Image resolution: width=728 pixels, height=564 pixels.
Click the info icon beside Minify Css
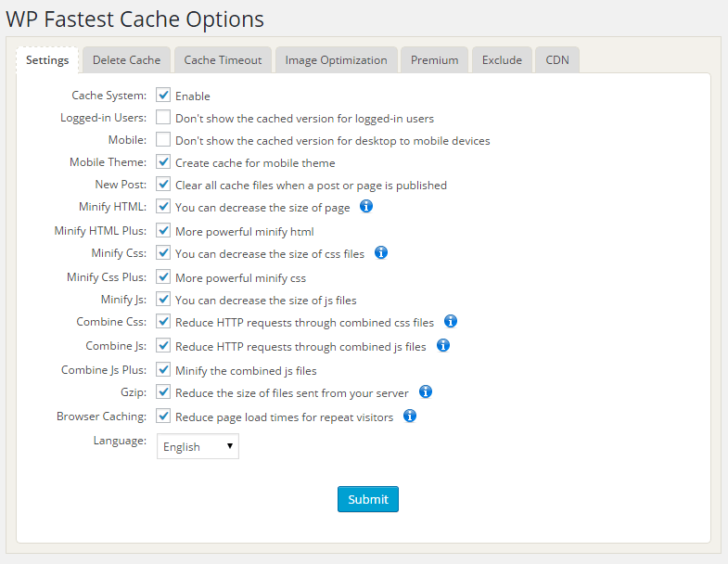point(380,252)
